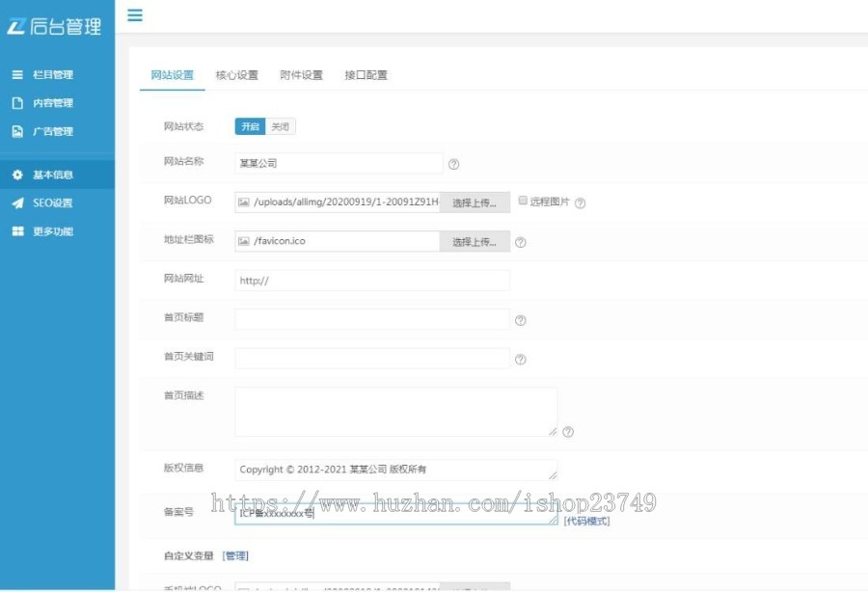Click help icon beside 远程图片 checkbox

(580, 203)
